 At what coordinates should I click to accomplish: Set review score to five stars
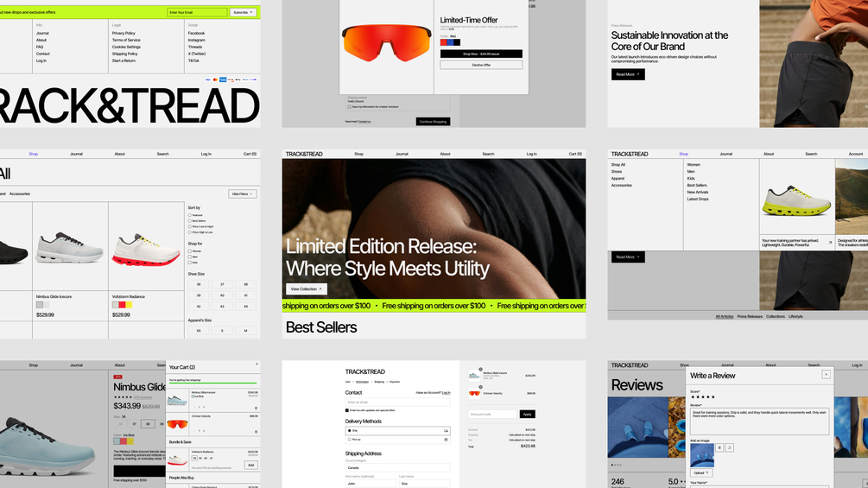pyautogui.click(x=713, y=396)
